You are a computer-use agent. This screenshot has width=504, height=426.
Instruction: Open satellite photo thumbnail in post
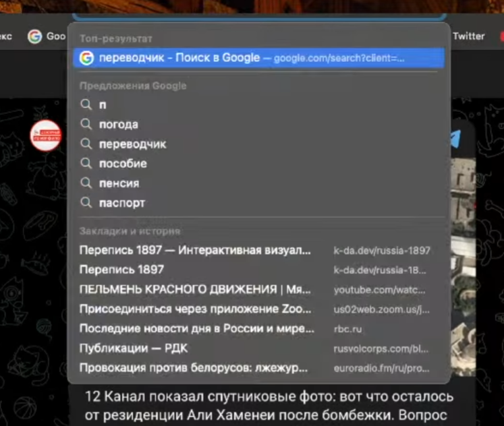click(x=463, y=266)
